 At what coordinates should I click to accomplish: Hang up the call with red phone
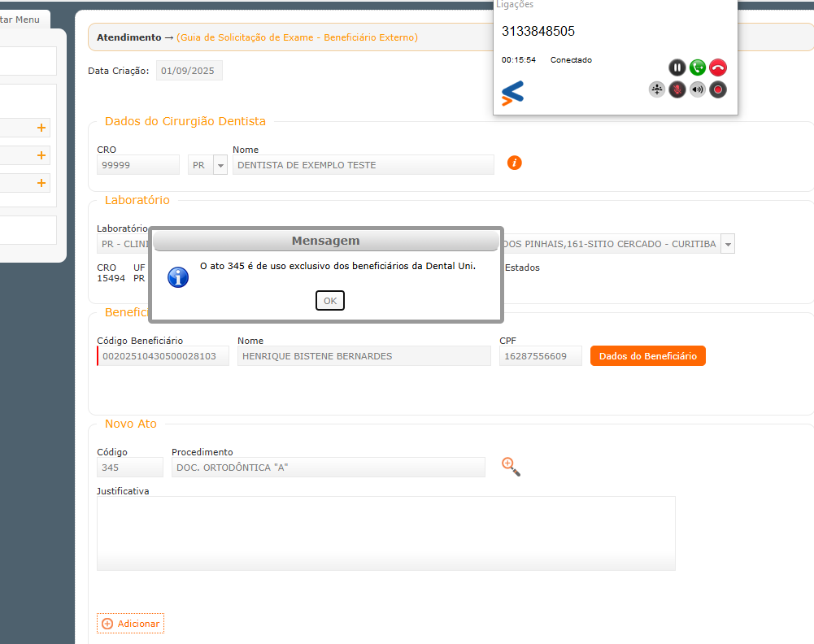coord(718,67)
